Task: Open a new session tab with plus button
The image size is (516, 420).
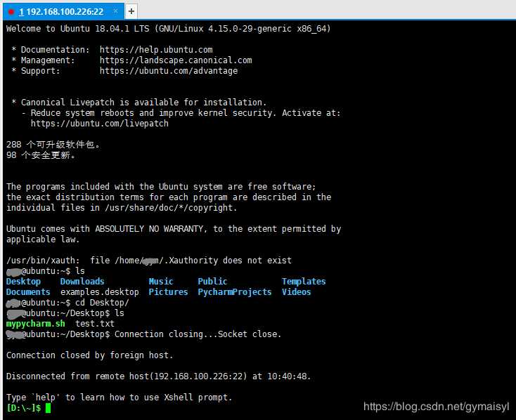Action: coord(131,11)
